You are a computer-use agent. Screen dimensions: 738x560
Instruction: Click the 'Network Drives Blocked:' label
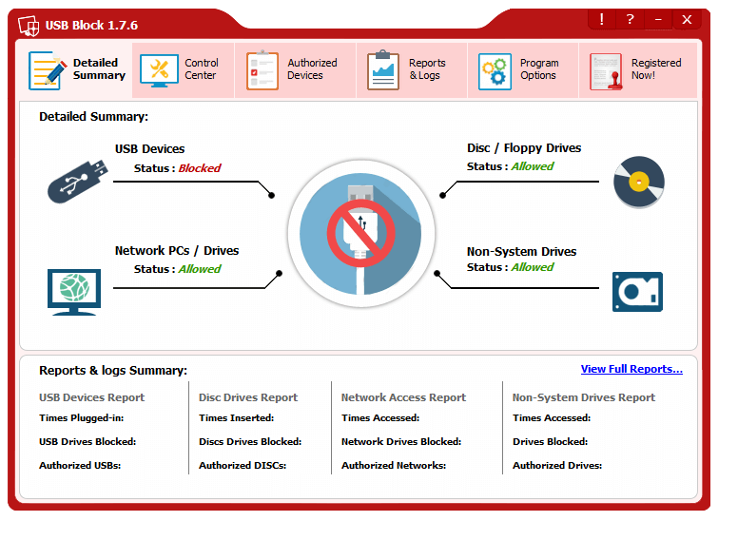coord(401,441)
